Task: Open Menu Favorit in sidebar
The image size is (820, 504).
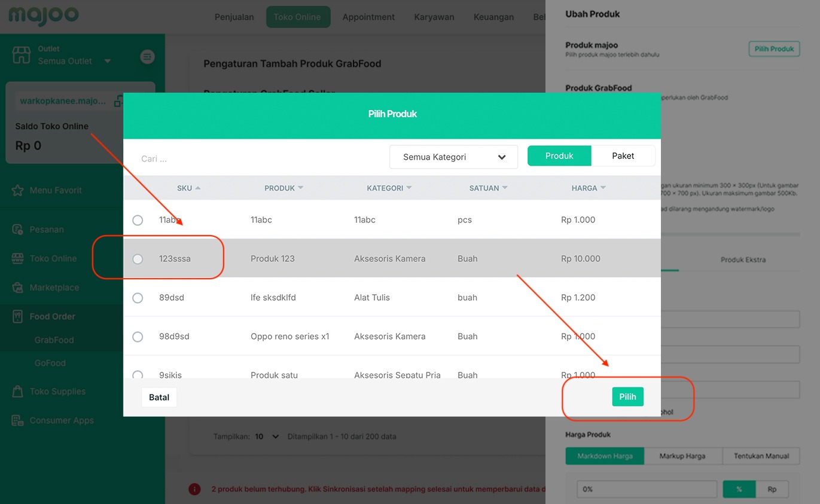Action: pos(56,190)
